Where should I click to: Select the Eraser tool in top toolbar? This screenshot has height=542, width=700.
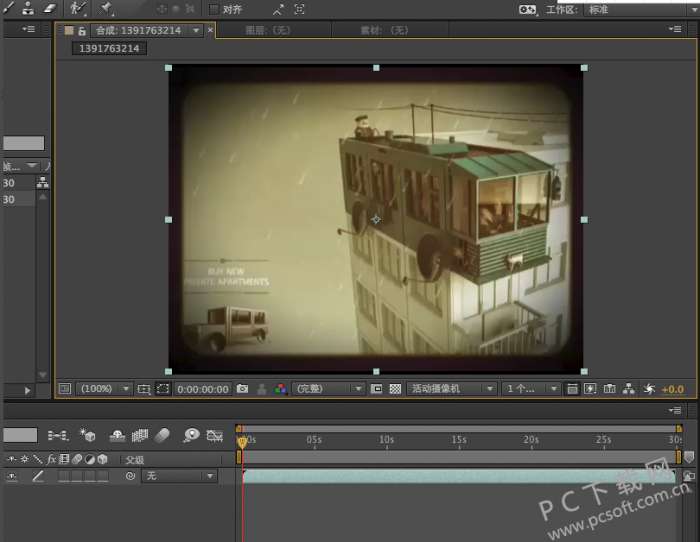pos(51,8)
